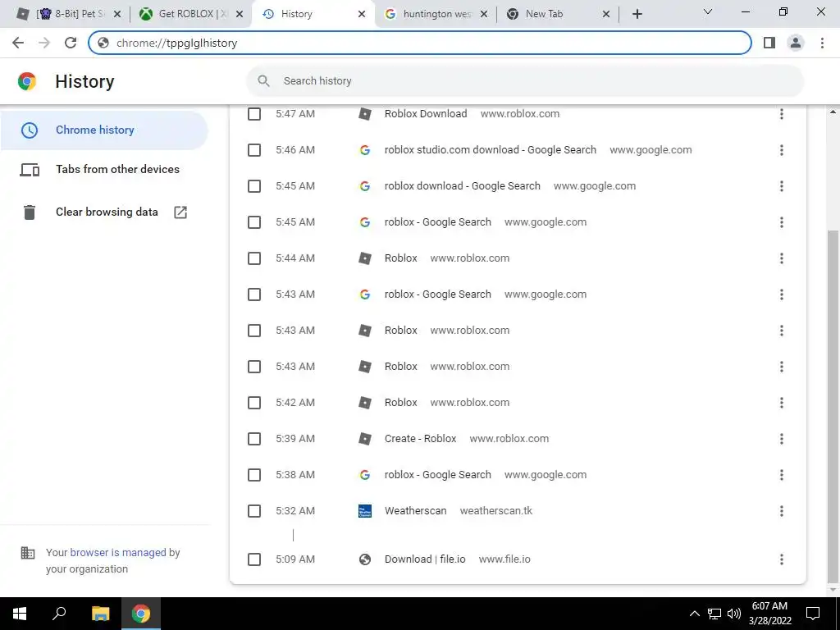Viewport: 840px width, 630px height.
Task: Open the tab search chevron
Action: [708, 11]
